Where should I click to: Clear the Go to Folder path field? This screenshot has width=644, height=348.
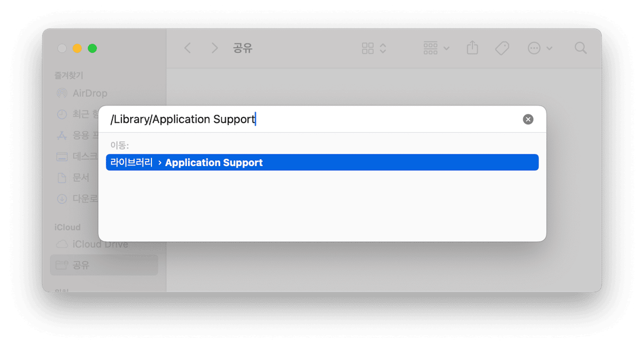[528, 120]
